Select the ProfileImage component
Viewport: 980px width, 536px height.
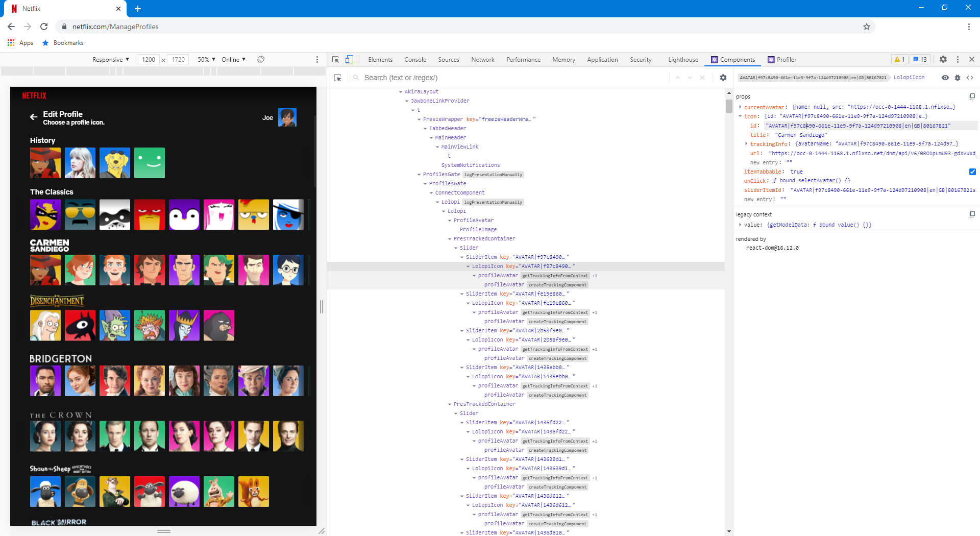(478, 230)
